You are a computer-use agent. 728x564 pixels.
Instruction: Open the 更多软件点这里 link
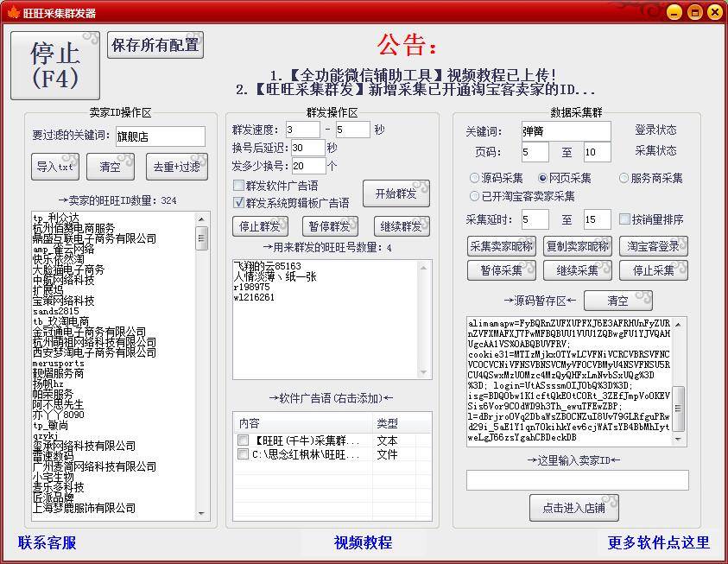(x=659, y=542)
